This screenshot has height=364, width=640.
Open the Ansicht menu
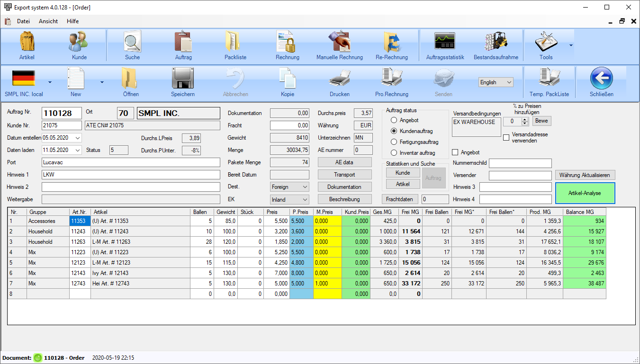(x=48, y=21)
